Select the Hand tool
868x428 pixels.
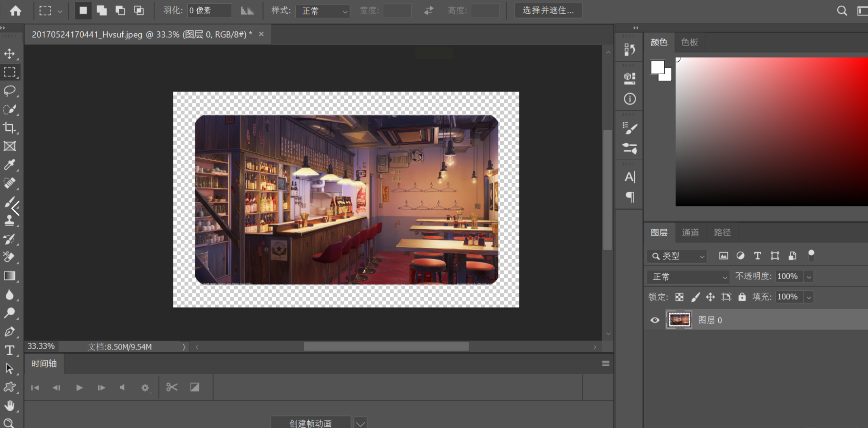coord(9,406)
